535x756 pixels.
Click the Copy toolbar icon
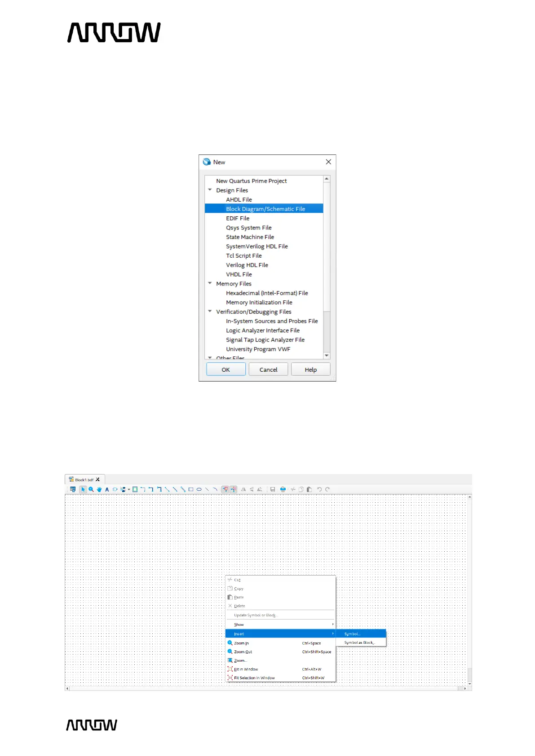301,489
